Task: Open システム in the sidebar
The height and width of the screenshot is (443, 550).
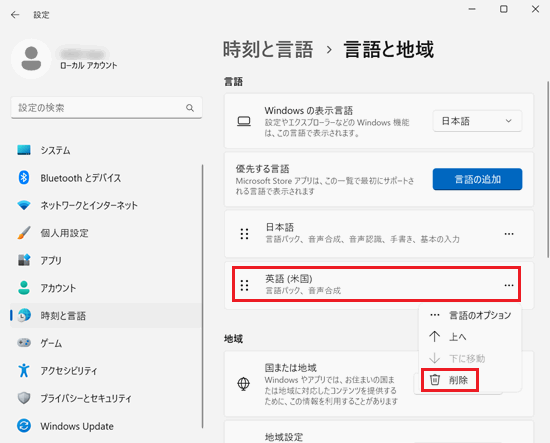Action: (106, 150)
